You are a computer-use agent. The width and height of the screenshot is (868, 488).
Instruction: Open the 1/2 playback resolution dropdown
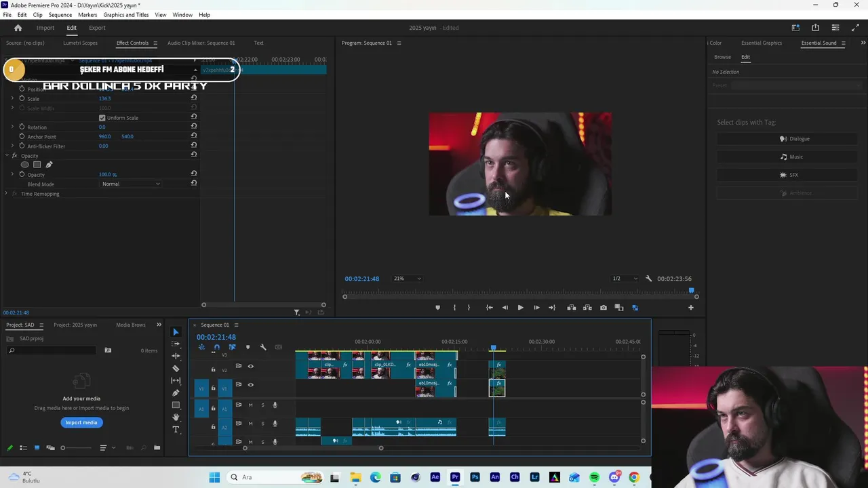click(625, 279)
